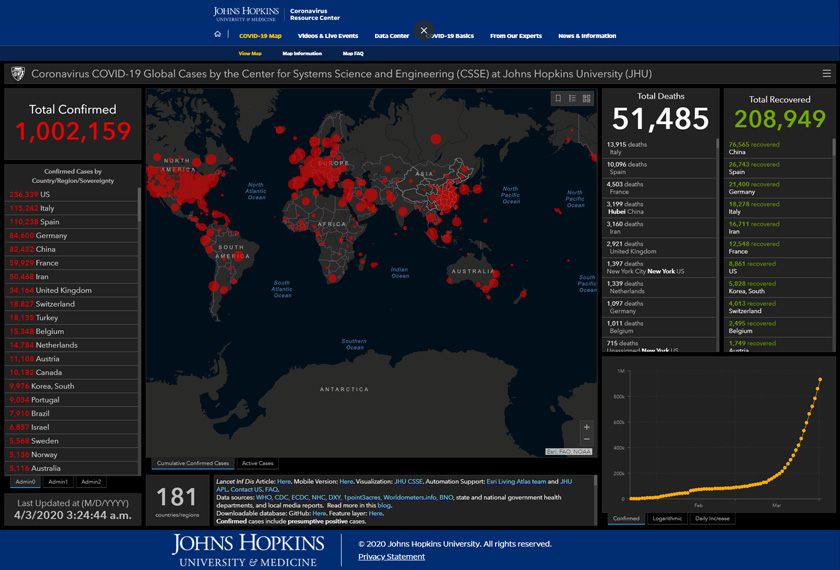The image size is (840, 570).
Task: Click the Johns Hopkins shield logo icon
Action: [17, 74]
